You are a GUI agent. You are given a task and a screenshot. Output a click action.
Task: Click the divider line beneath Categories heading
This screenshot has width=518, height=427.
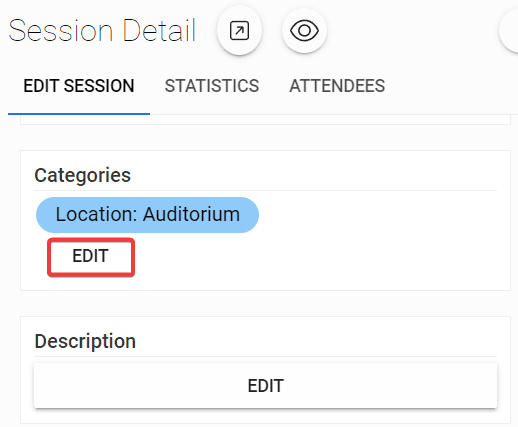(x=265, y=191)
